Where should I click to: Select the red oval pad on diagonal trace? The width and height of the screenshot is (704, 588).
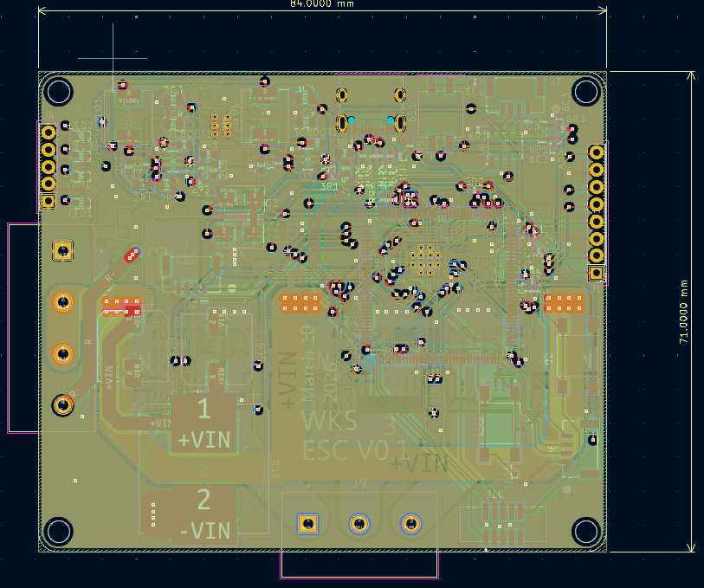[131, 255]
